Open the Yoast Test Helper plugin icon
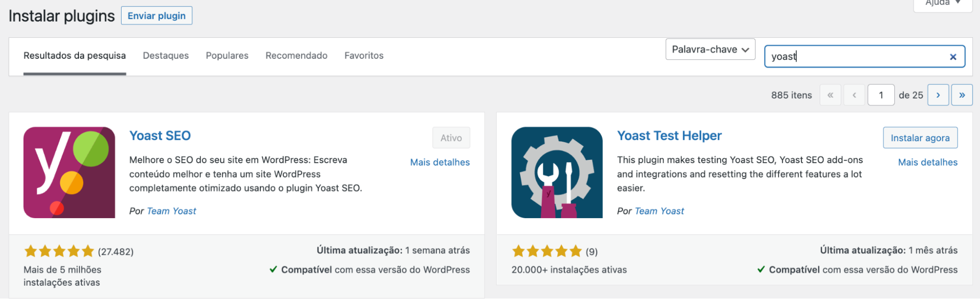This screenshot has height=299, width=980. (557, 173)
